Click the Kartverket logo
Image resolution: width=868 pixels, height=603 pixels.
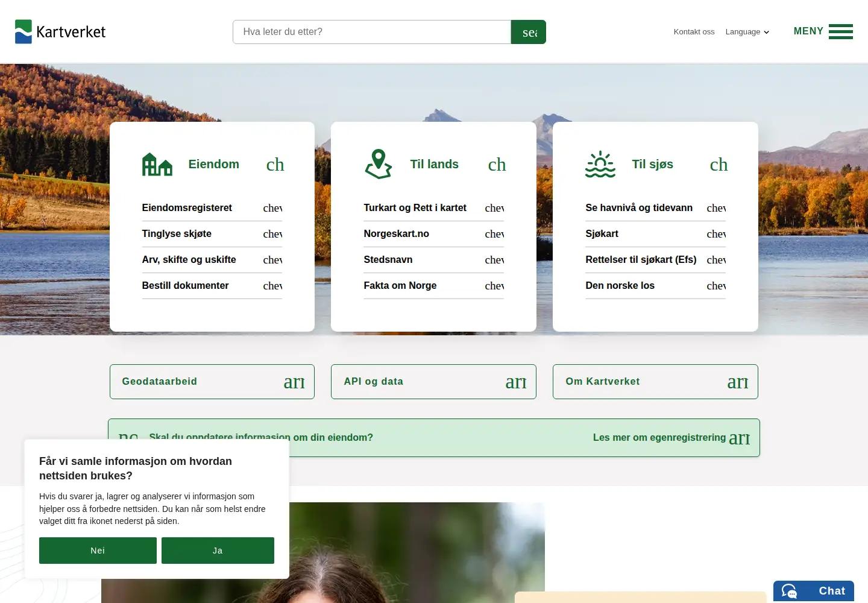click(x=60, y=32)
